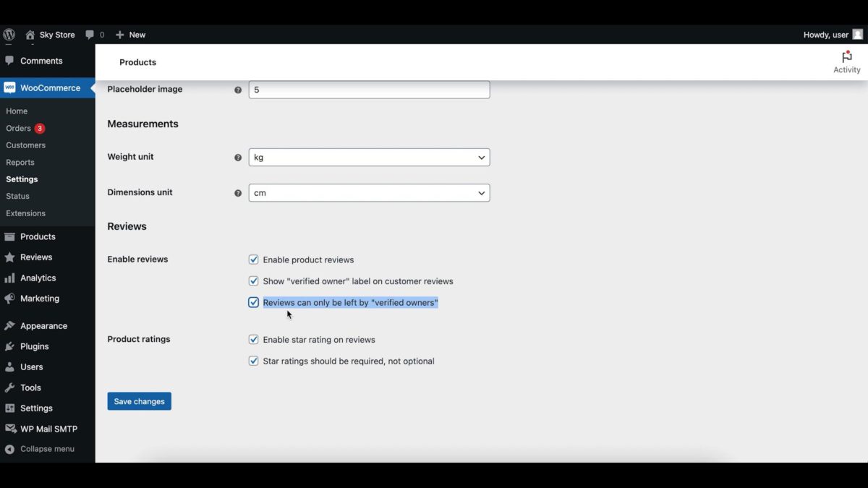Open Extensions from the WooCommerce menu
This screenshot has width=868, height=488.
(25, 213)
